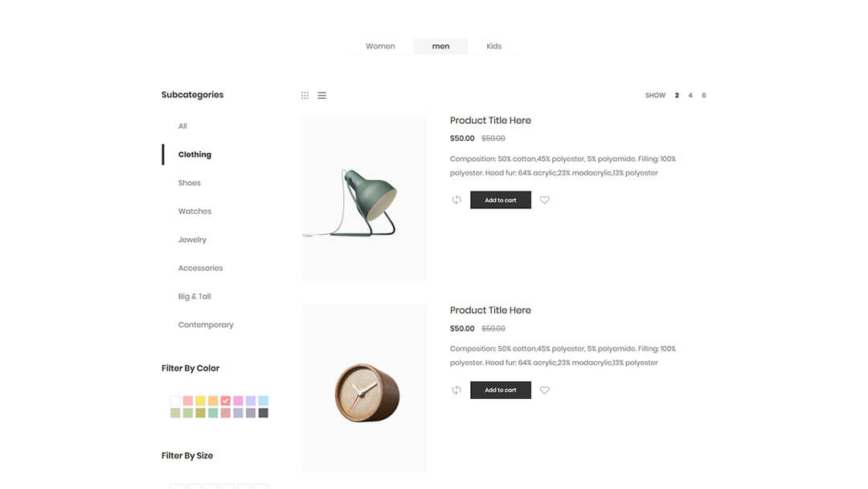Uncheck the selected red color swatch
This screenshot has width=868, height=489.
click(x=225, y=401)
